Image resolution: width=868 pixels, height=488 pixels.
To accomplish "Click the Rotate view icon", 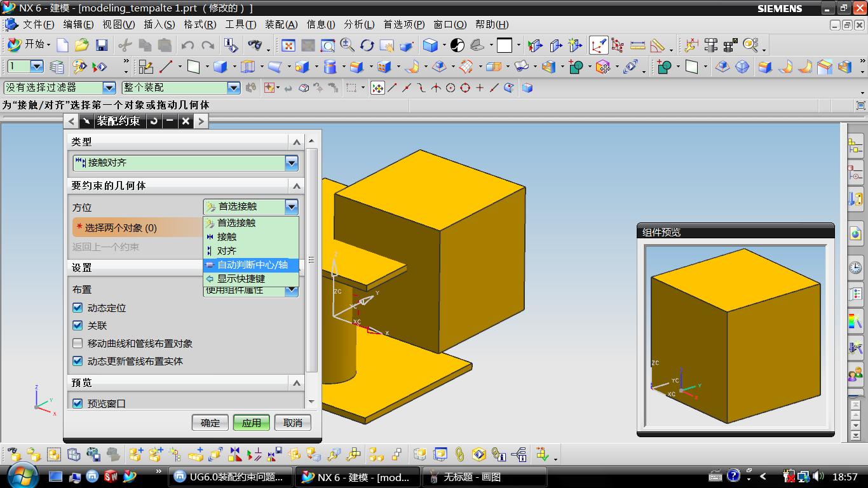I will (x=367, y=45).
